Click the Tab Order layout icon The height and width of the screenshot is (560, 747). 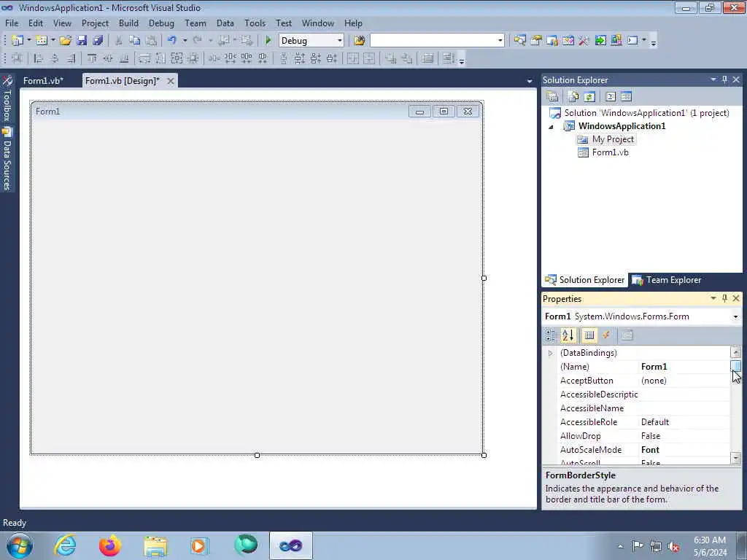click(427, 58)
